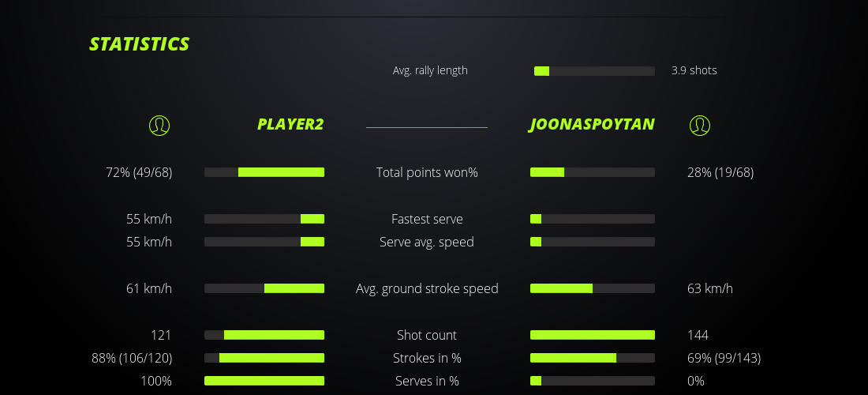Click the Total points won% label
868x395 pixels.
(x=427, y=172)
